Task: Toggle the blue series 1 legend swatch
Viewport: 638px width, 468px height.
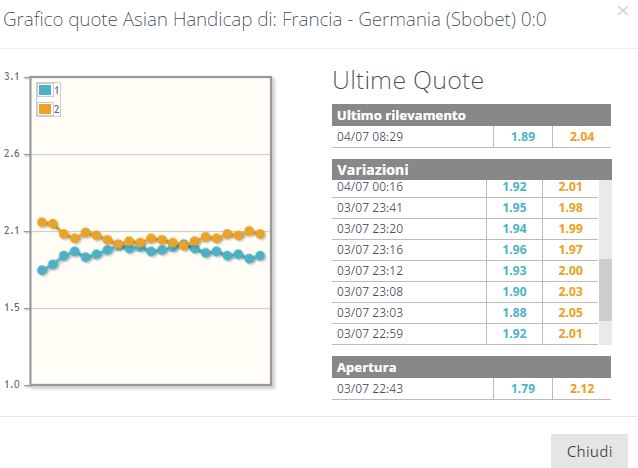Action: click(45, 90)
